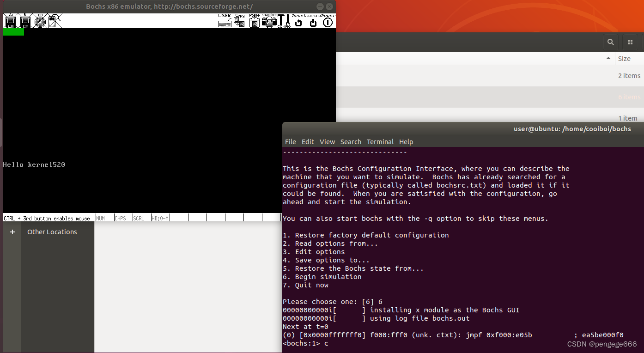Click the '2. Read options from...' line
The width and height of the screenshot is (644, 353).
[x=330, y=243]
